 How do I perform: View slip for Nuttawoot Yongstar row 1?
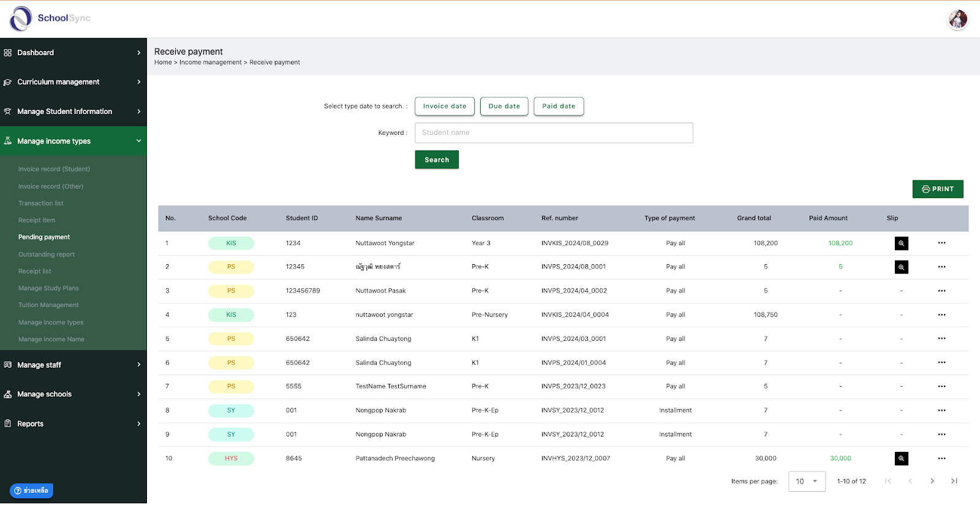[901, 243]
